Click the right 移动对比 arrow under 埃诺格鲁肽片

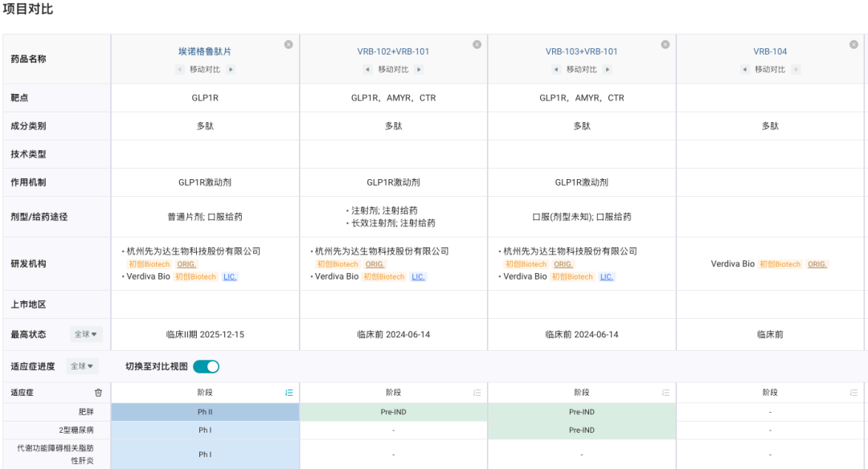231,70
